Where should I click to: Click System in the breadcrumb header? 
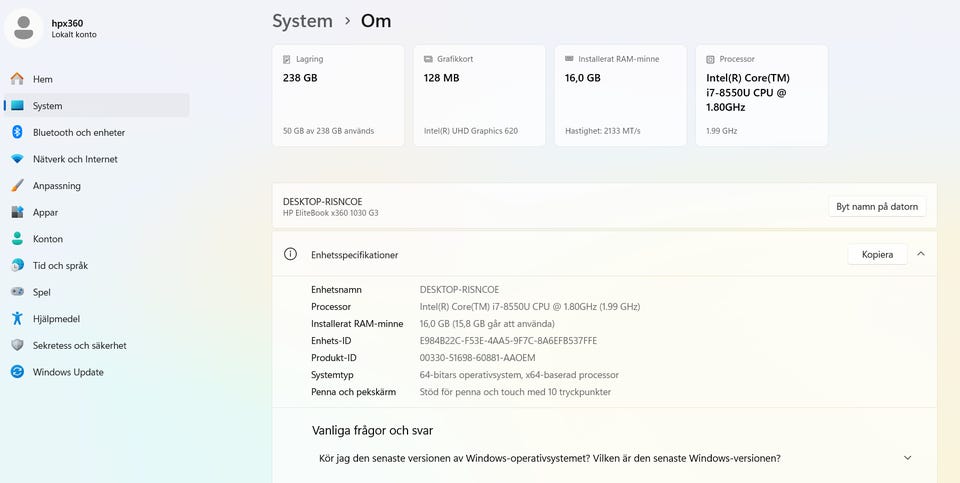point(302,21)
